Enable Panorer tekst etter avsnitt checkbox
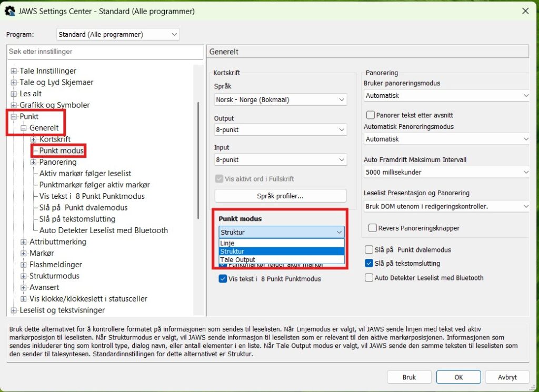This screenshot has height=392, width=539. 370,115
